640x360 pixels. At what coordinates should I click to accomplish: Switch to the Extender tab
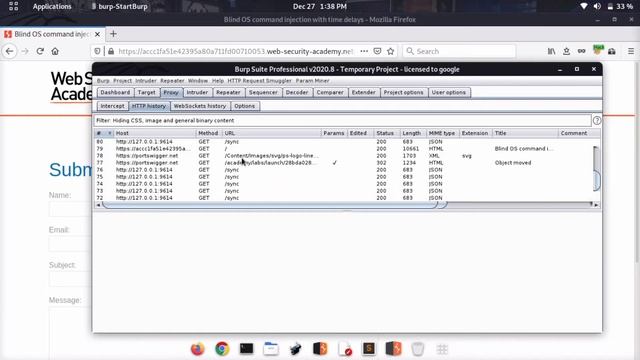pos(363,93)
